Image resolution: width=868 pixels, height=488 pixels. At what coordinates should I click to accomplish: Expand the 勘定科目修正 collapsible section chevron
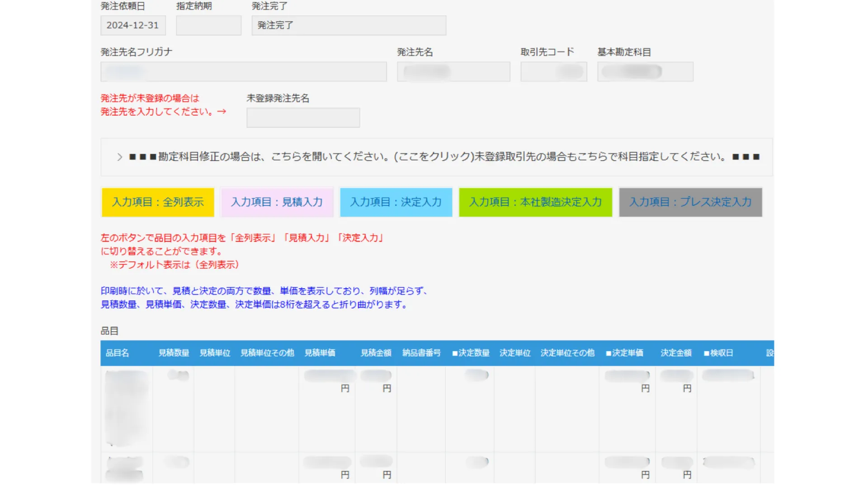click(120, 157)
